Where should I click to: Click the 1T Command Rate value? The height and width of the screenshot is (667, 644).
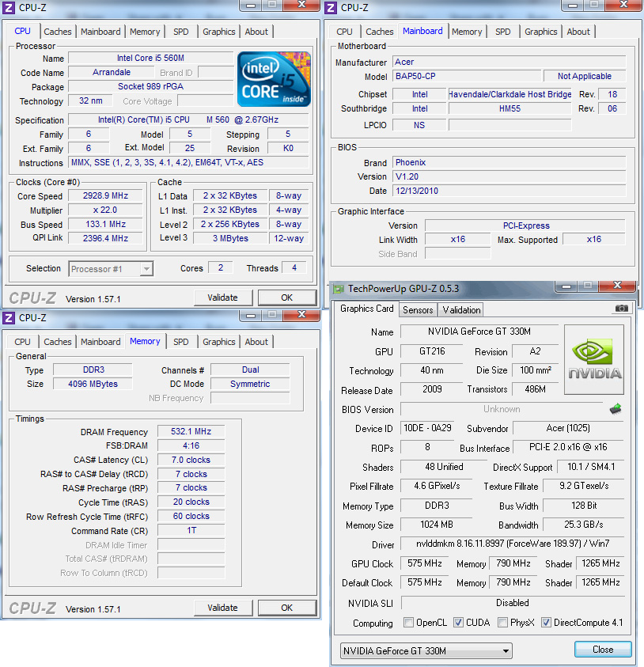[x=191, y=530]
